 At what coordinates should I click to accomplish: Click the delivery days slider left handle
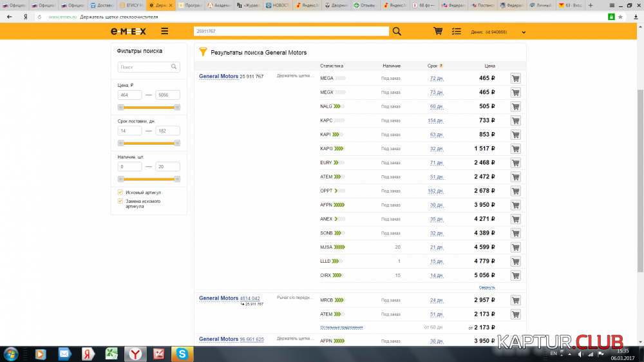click(x=121, y=143)
